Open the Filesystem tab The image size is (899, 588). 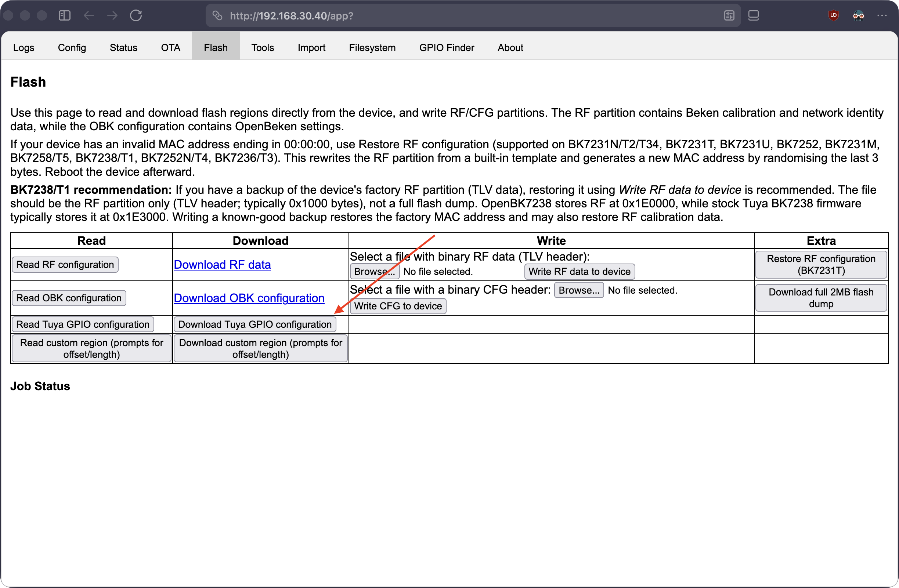(x=372, y=48)
